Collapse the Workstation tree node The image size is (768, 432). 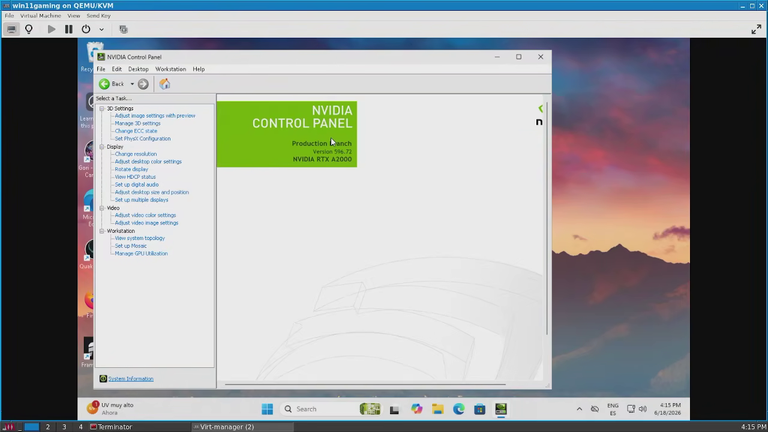(x=102, y=231)
